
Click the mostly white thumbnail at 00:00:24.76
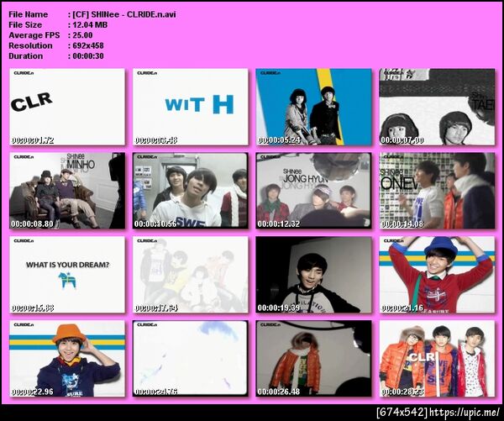tap(191, 359)
